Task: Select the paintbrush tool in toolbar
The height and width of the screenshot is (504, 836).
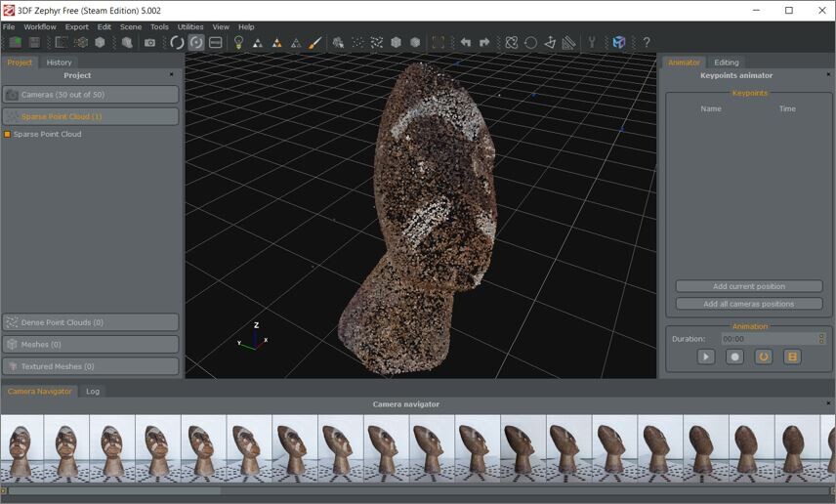Action: click(x=314, y=43)
